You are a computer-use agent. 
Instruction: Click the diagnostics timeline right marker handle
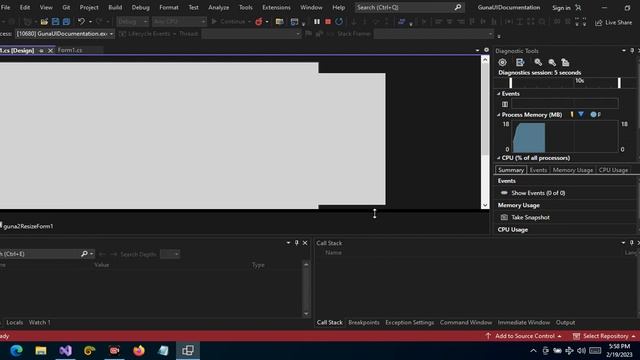619,83
